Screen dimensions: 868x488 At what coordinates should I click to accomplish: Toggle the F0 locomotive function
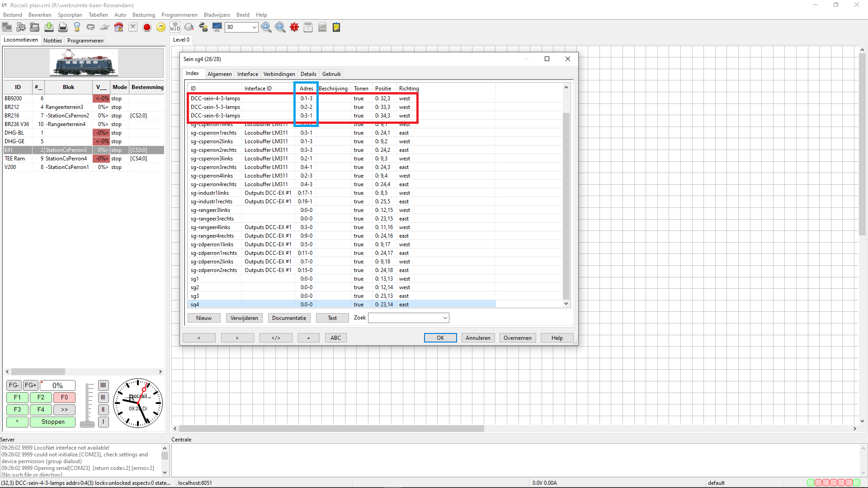(x=64, y=398)
